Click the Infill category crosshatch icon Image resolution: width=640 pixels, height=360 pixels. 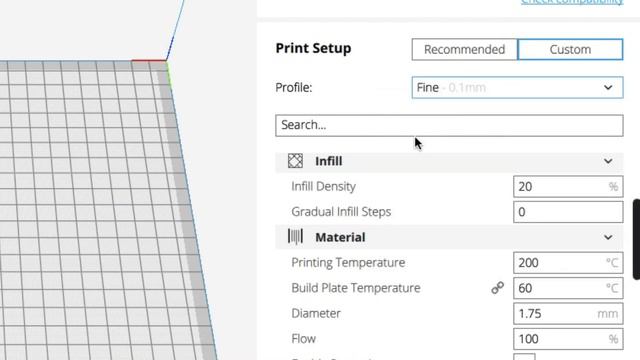click(x=295, y=161)
